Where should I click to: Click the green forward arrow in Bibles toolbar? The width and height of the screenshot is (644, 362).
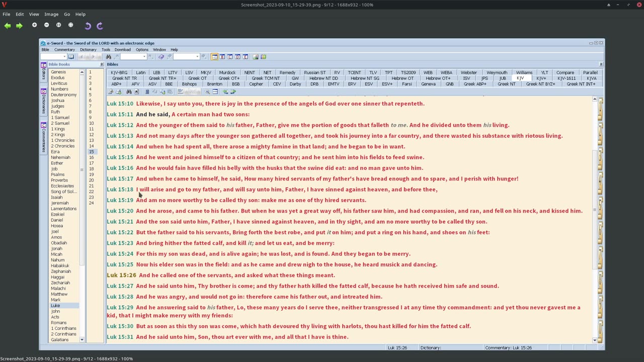tap(233, 92)
